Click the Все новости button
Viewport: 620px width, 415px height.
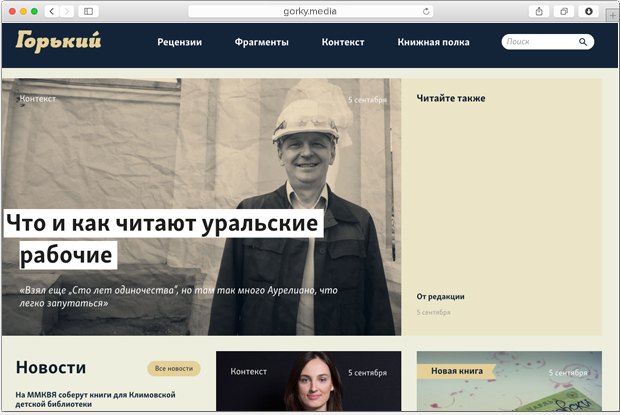point(174,368)
